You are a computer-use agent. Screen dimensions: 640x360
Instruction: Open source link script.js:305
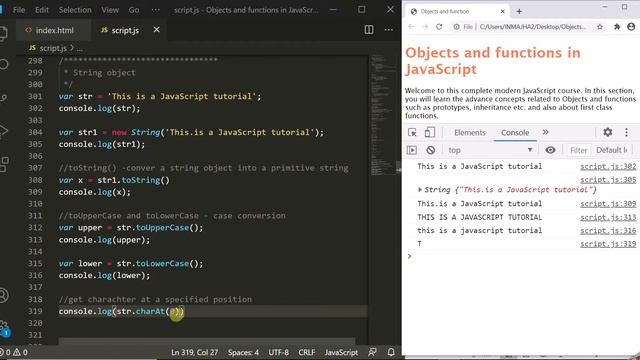coord(608,180)
